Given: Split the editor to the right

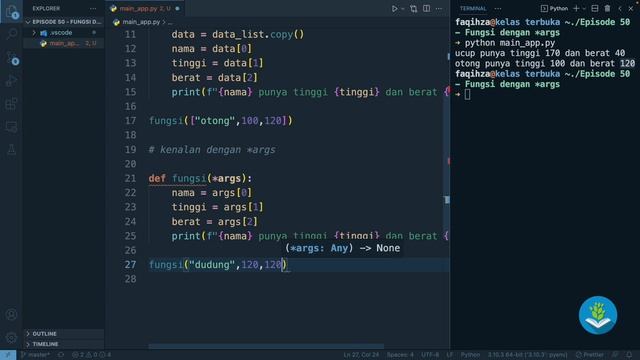Looking at the screenshot, I should [427, 9].
